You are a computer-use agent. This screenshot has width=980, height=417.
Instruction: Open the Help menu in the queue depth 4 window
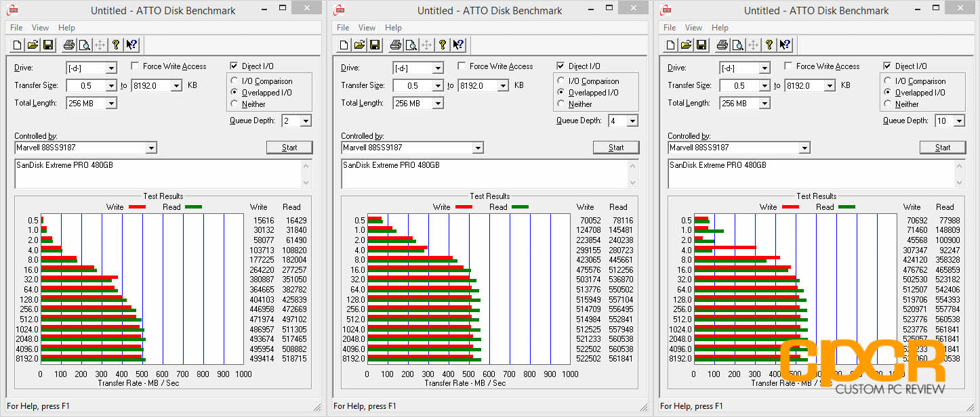[394, 28]
